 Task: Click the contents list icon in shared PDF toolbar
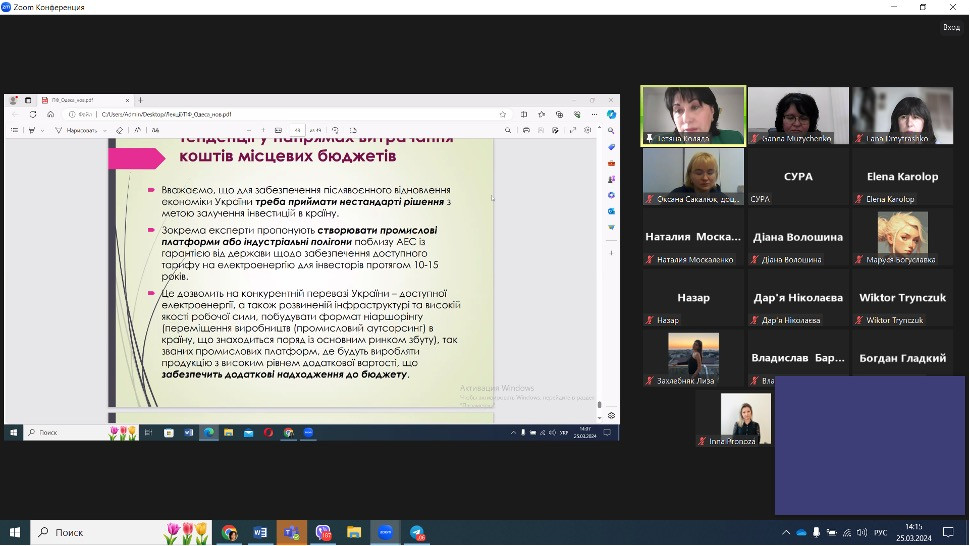pyautogui.click(x=14, y=130)
